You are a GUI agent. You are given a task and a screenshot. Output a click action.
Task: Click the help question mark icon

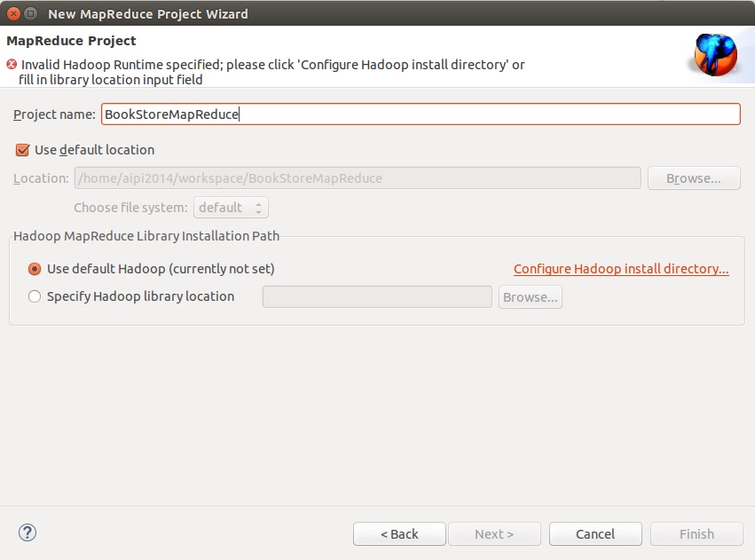point(28,532)
